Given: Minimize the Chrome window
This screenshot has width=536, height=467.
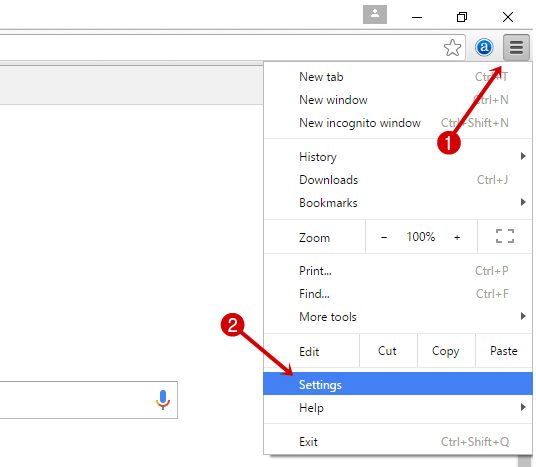Looking at the screenshot, I should 417,17.
